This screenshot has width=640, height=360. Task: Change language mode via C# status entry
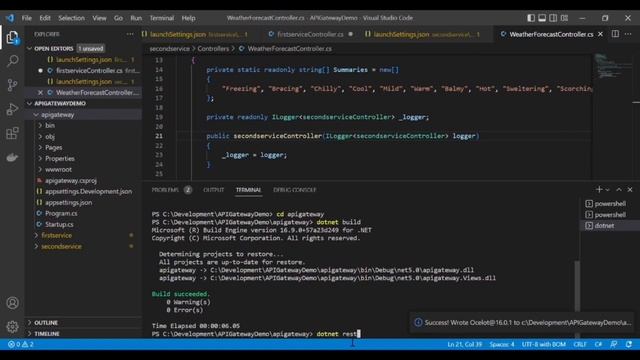tap(598, 344)
